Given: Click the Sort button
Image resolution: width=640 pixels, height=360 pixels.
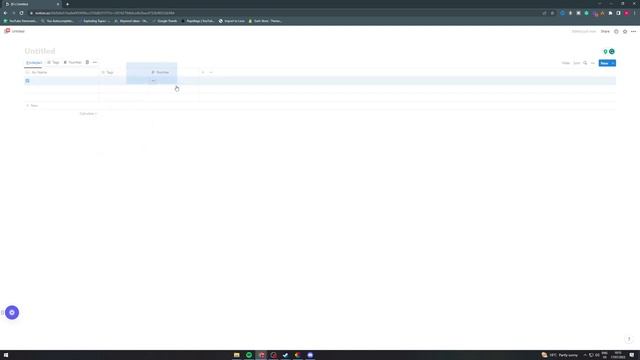Looking at the screenshot, I should click(576, 63).
